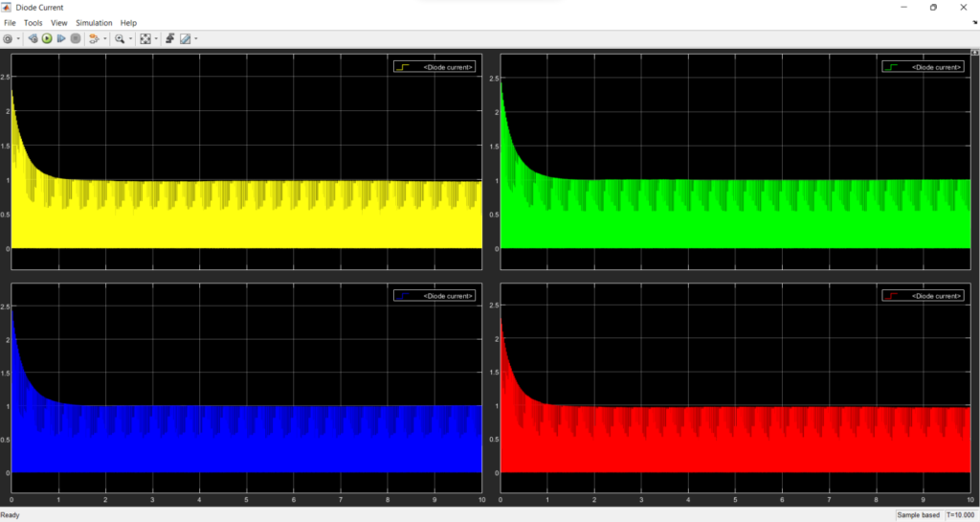Screen dimensions: 980x522
Task: Expand the configuration gear dropdown arrow
Action: click(x=18, y=38)
